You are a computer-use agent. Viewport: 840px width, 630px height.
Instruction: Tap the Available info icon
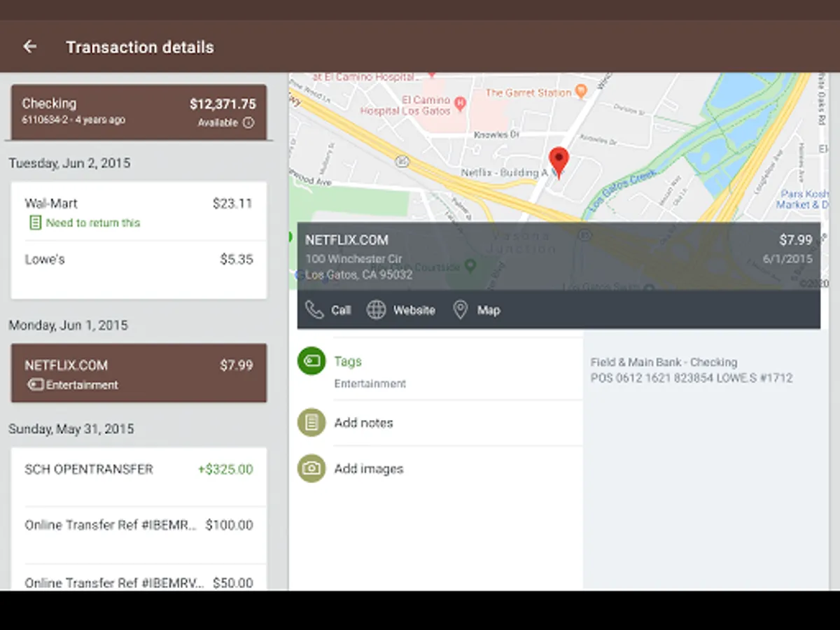pyautogui.click(x=248, y=122)
